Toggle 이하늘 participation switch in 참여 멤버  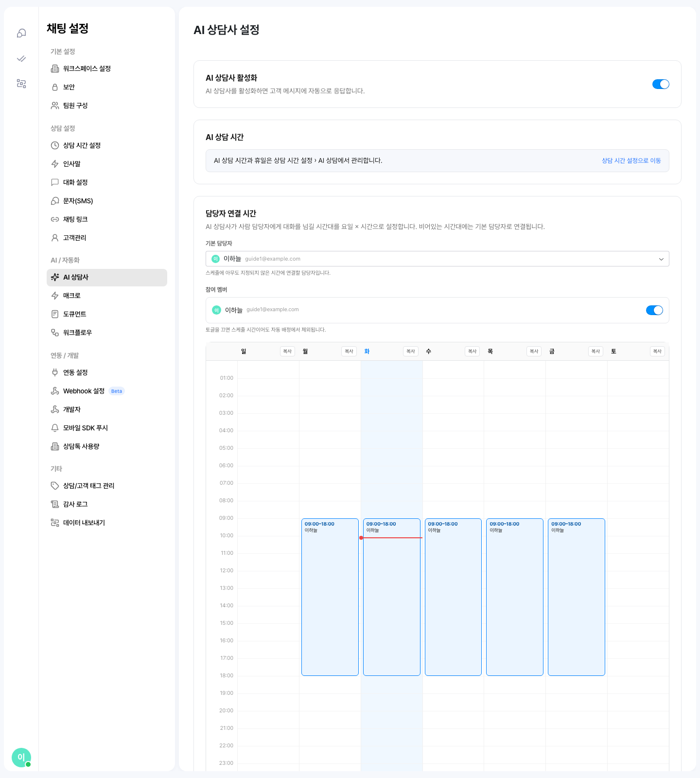654,310
